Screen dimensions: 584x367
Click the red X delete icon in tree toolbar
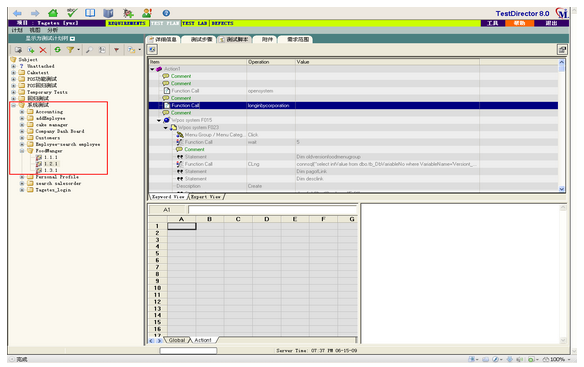(43, 50)
